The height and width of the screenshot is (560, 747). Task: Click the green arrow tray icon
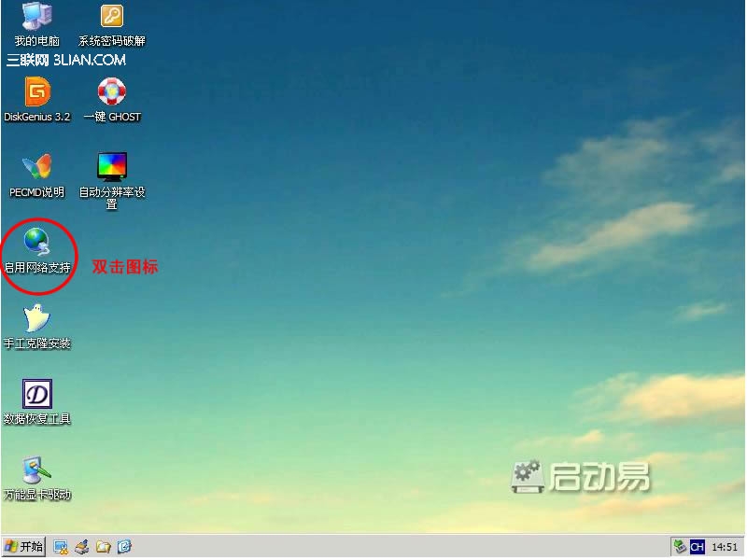[680, 546]
